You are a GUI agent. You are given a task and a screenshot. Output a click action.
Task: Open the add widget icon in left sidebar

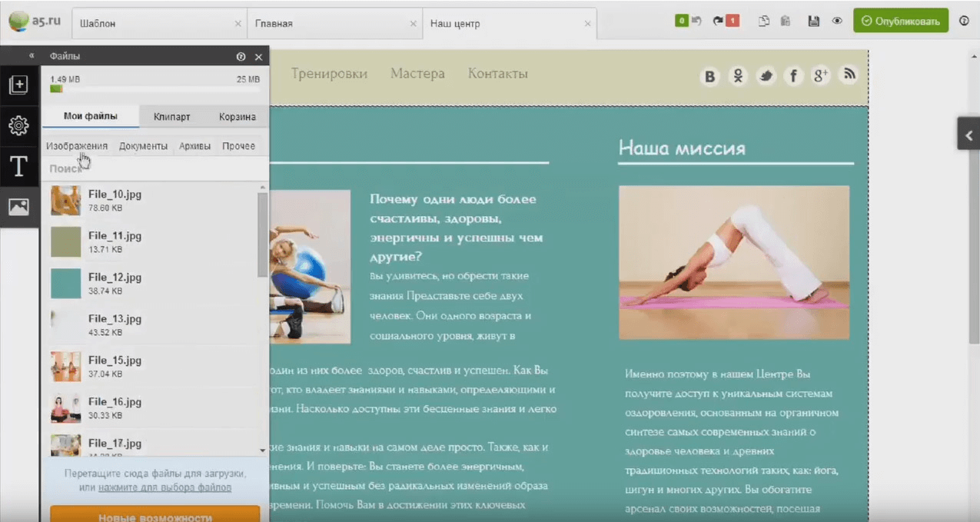18,85
